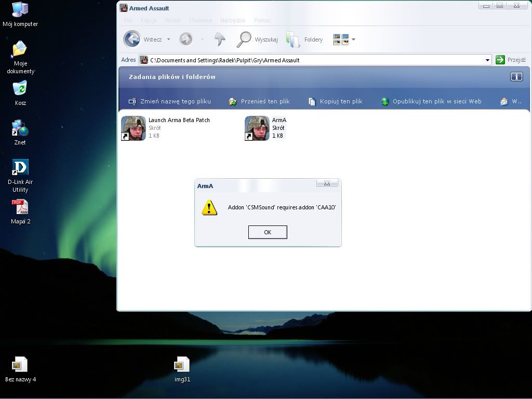Click the Przejdź go button
The height and width of the screenshot is (399, 532).
click(511, 60)
